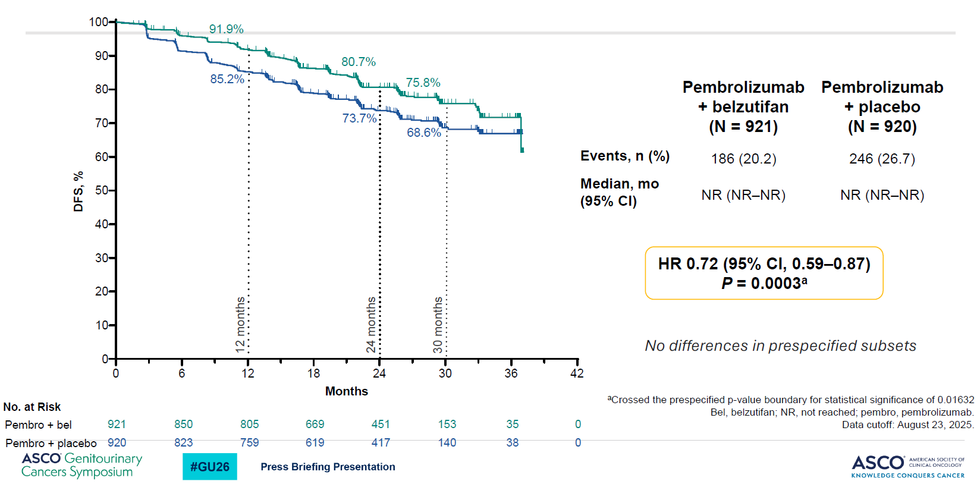
Task: Click the 73.7% data label
Action: (359, 118)
